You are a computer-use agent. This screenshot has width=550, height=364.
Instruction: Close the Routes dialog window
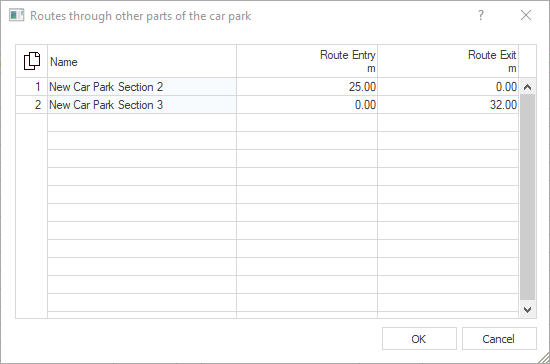click(x=526, y=15)
